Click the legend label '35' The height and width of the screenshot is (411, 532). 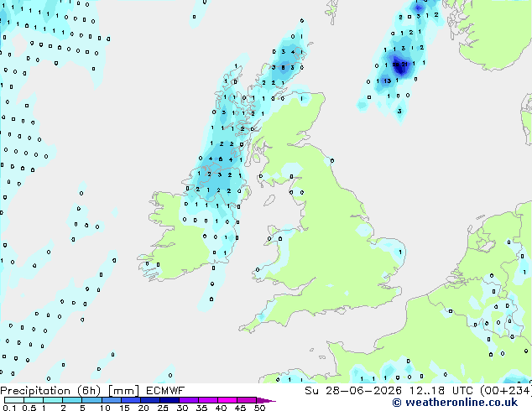tap(201, 408)
